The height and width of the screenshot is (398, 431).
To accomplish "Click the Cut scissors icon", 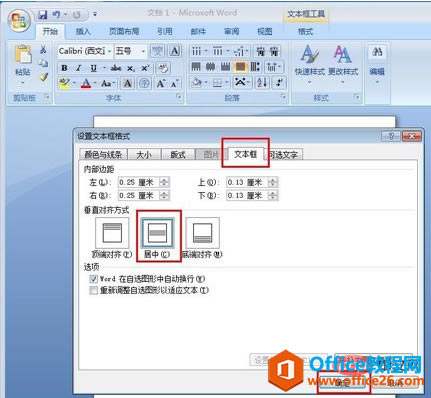I will (43, 50).
